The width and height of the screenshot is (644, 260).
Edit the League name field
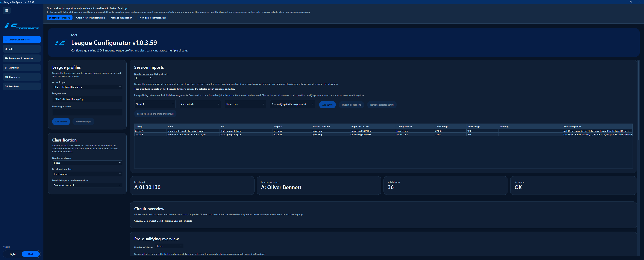pyautogui.click(x=87, y=99)
